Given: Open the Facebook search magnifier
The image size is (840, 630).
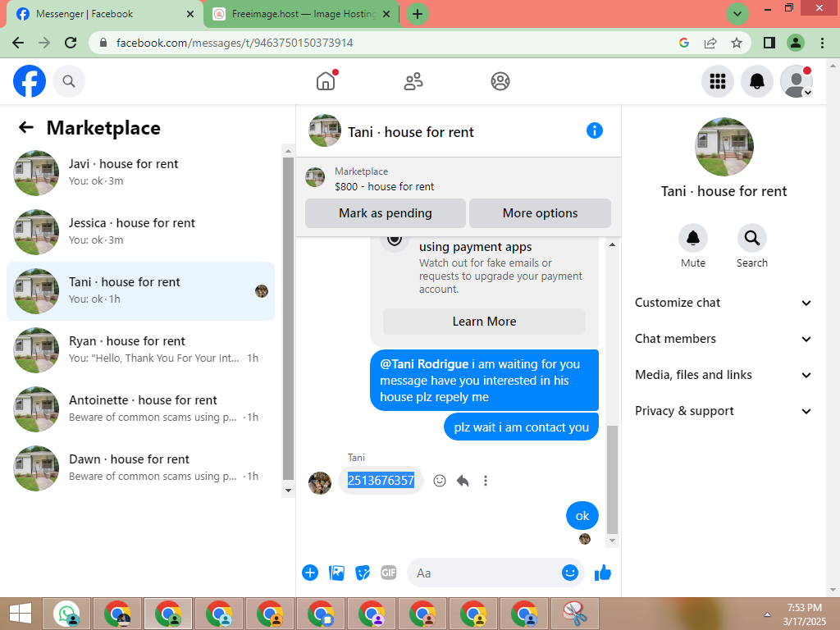Looking at the screenshot, I should coord(69,81).
